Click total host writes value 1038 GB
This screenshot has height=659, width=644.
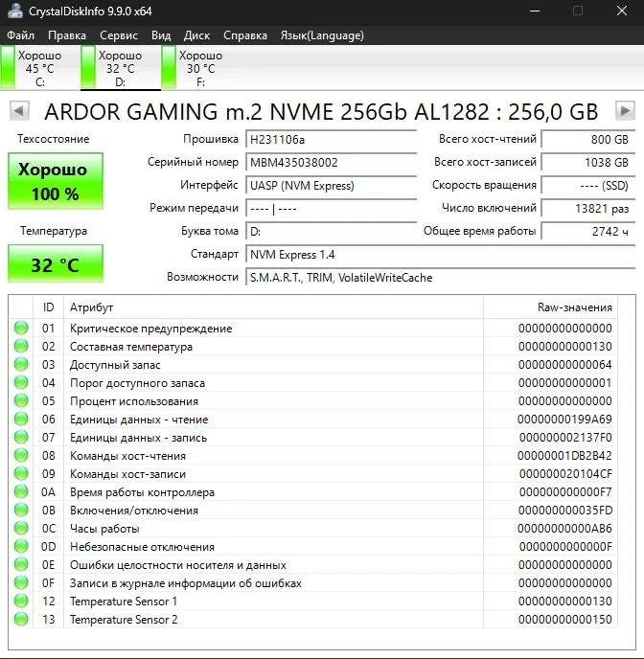pyautogui.click(x=588, y=162)
